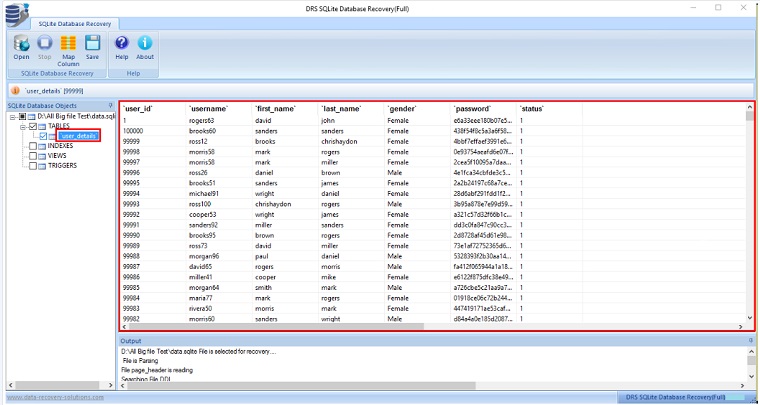Select the username cell rogers63

[201, 121]
